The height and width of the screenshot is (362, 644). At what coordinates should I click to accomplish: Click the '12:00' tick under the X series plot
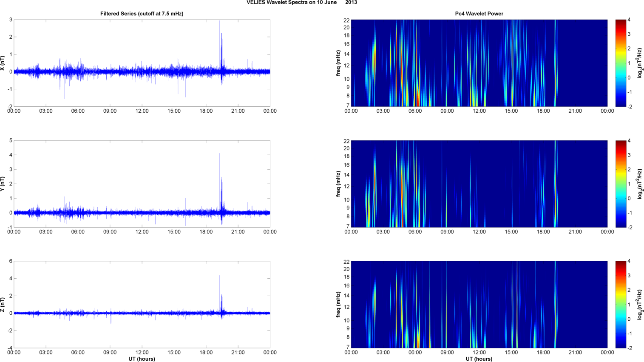142,111
